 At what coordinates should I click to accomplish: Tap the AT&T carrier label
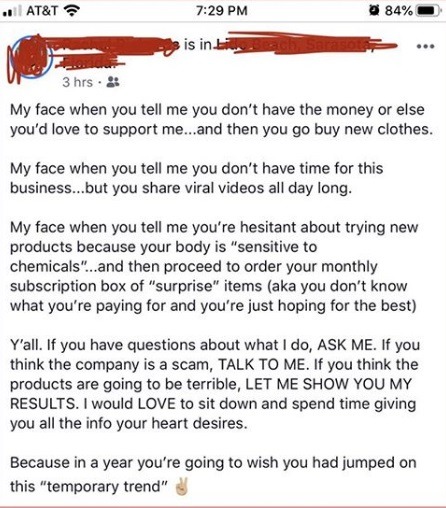pos(42,11)
